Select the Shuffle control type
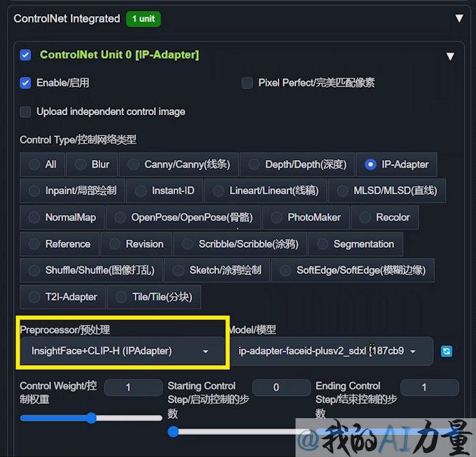Viewport: 476px width, 457px height. 91,270
